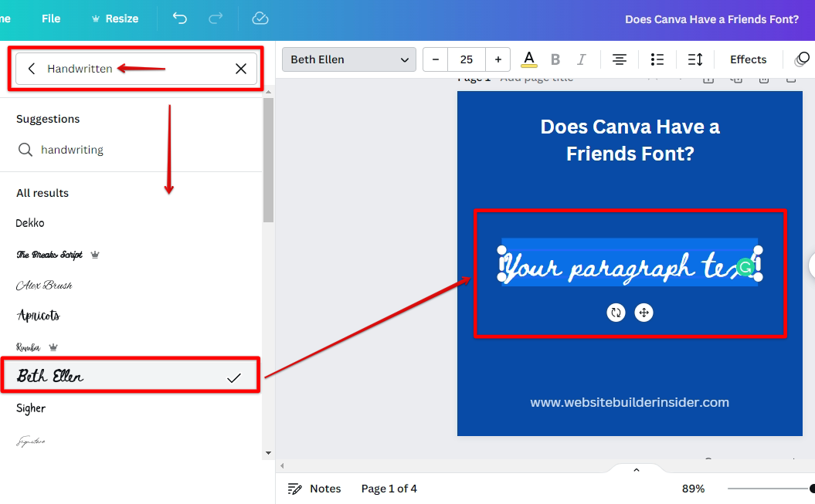Click the rotate handle below text box
The width and height of the screenshot is (815, 504).
click(x=616, y=313)
